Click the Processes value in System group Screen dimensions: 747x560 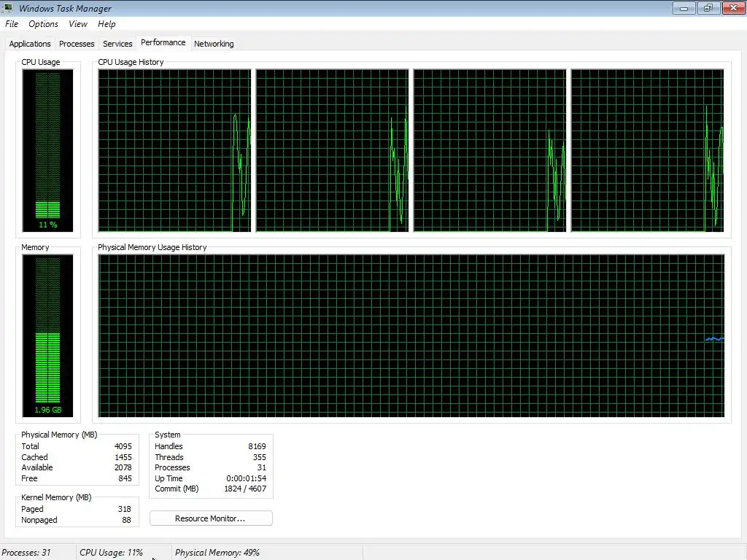click(262, 467)
